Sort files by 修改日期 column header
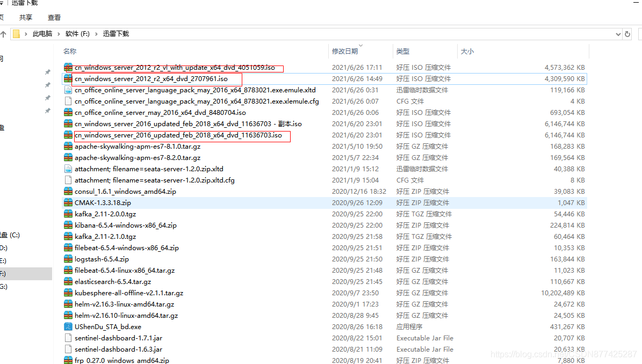The image size is (642, 364). point(345,51)
